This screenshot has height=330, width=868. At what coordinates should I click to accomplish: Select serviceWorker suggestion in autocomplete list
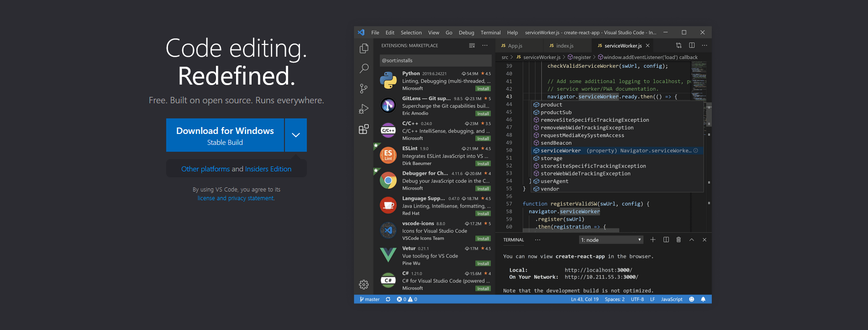click(616, 150)
